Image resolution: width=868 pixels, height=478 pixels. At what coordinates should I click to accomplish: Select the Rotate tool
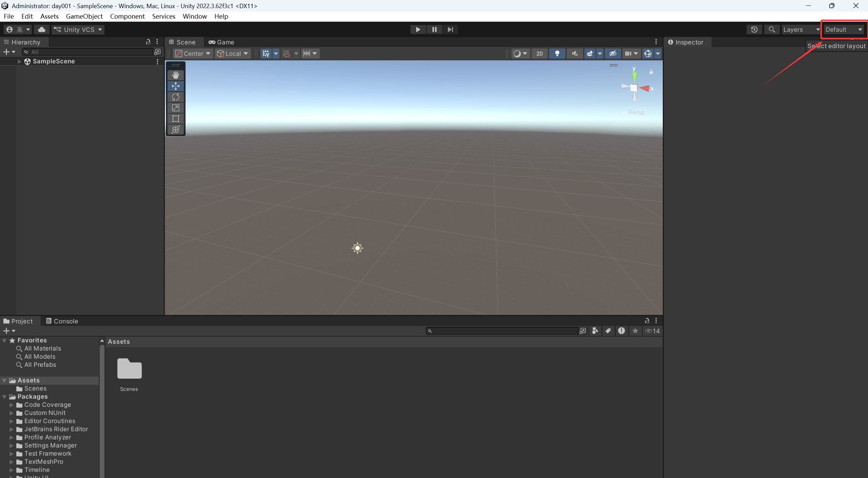[175, 97]
